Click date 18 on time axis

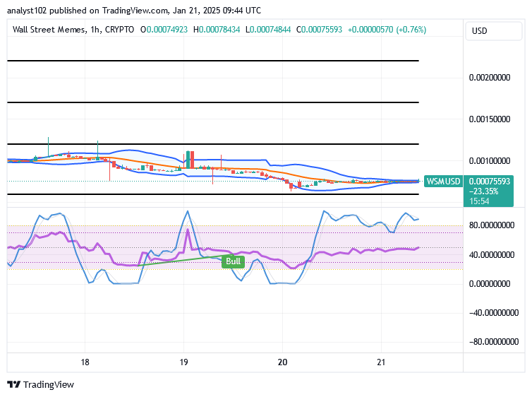85,362
